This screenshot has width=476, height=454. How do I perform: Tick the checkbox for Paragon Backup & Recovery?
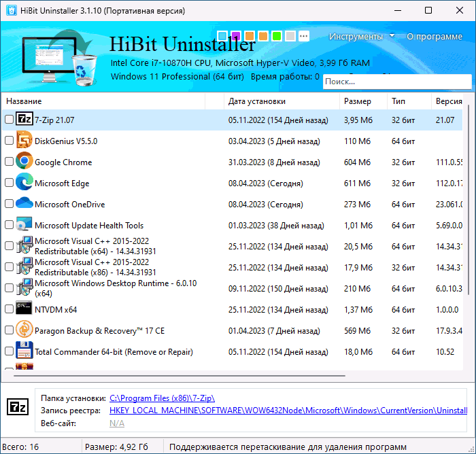(9, 330)
